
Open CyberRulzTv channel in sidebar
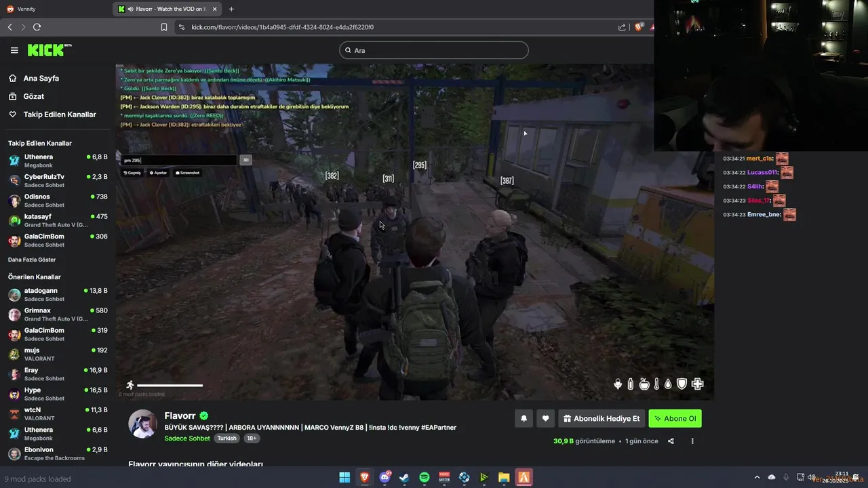point(57,180)
